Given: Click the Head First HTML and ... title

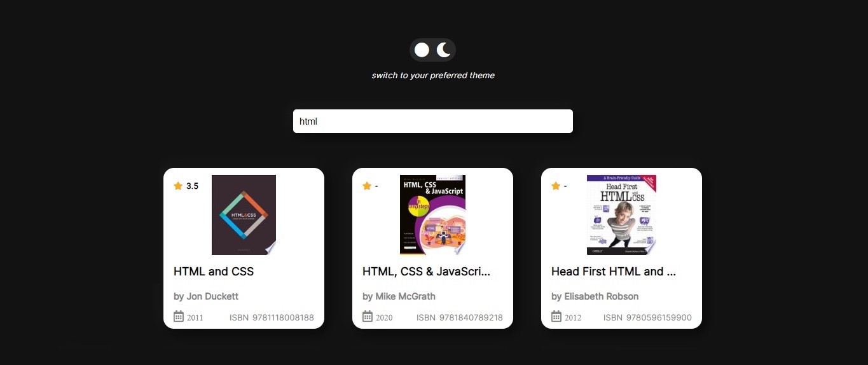Looking at the screenshot, I should point(613,272).
